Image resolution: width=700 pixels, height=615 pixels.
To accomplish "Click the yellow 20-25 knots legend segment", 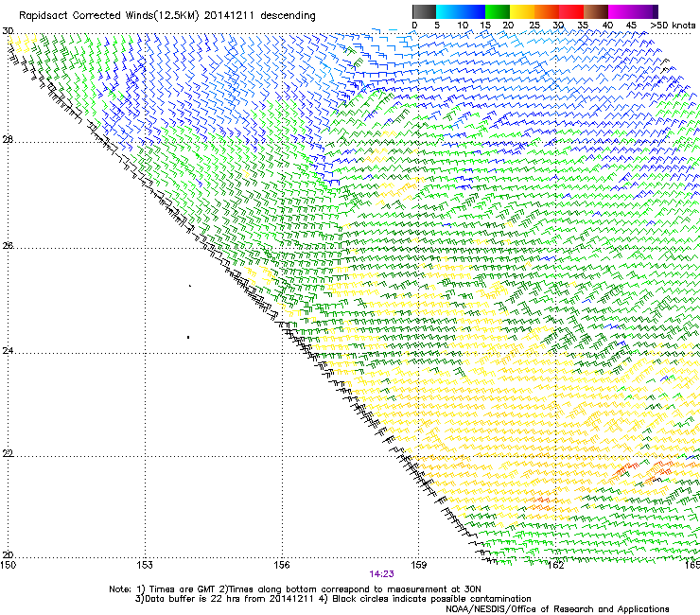I will click(x=522, y=11).
